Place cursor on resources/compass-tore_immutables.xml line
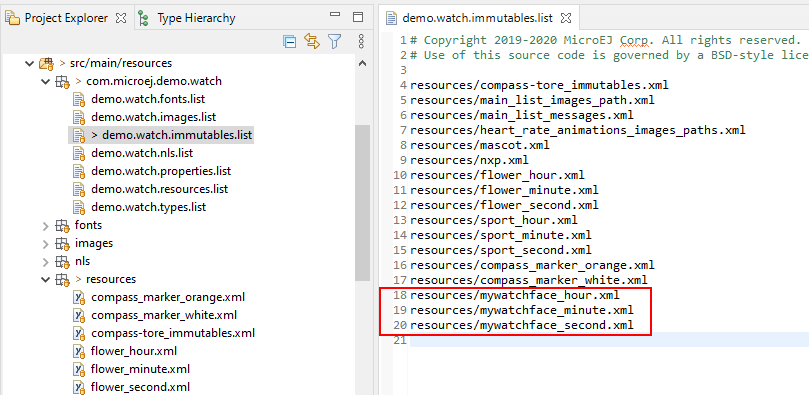Image resolution: width=809 pixels, height=395 pixels. [x=539, y=85]
